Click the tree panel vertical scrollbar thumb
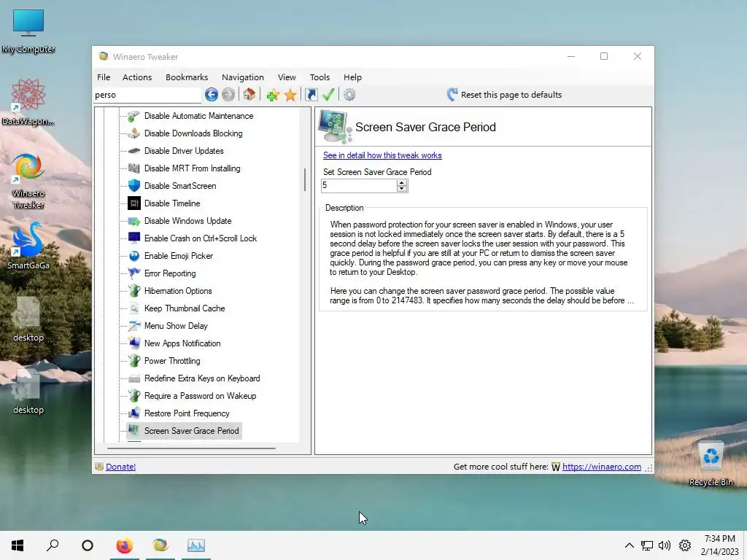 point(305,179)
